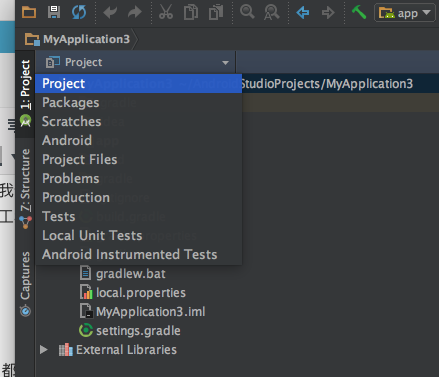The image size is (439, 377).
Task: Undo the last action using the toolbar arrow
Action: click(110, 13)
